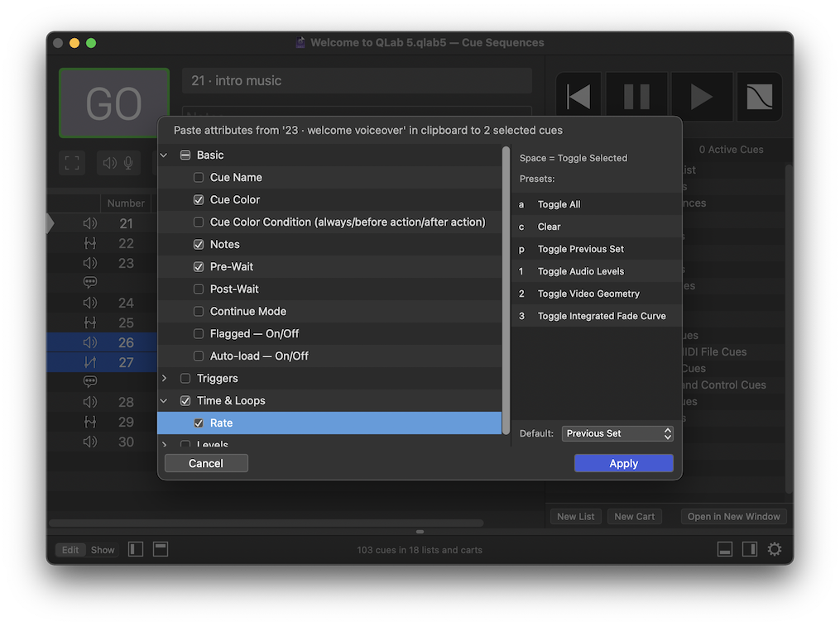Click the cue title field showing 21 · intro music
This screenshot has height=626, width=840.
356,80
